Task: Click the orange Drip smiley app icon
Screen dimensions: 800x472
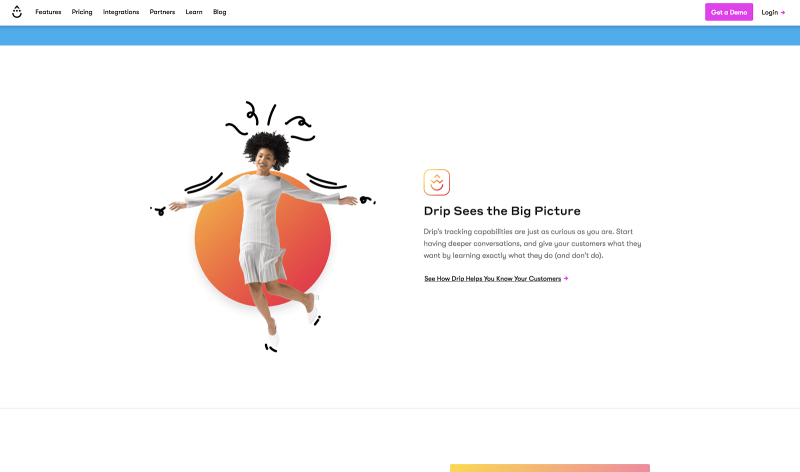Action: (437, 182)
